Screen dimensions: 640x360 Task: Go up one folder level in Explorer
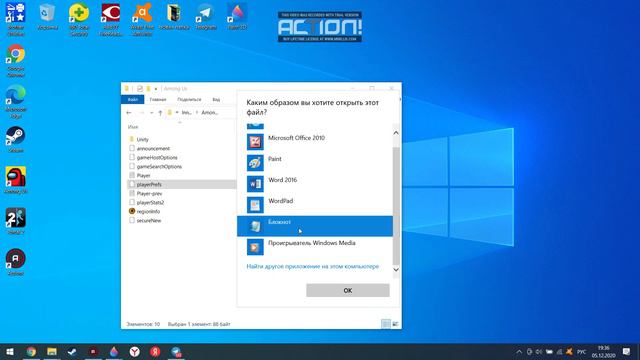pyautogui.click(x=160, y=112)
